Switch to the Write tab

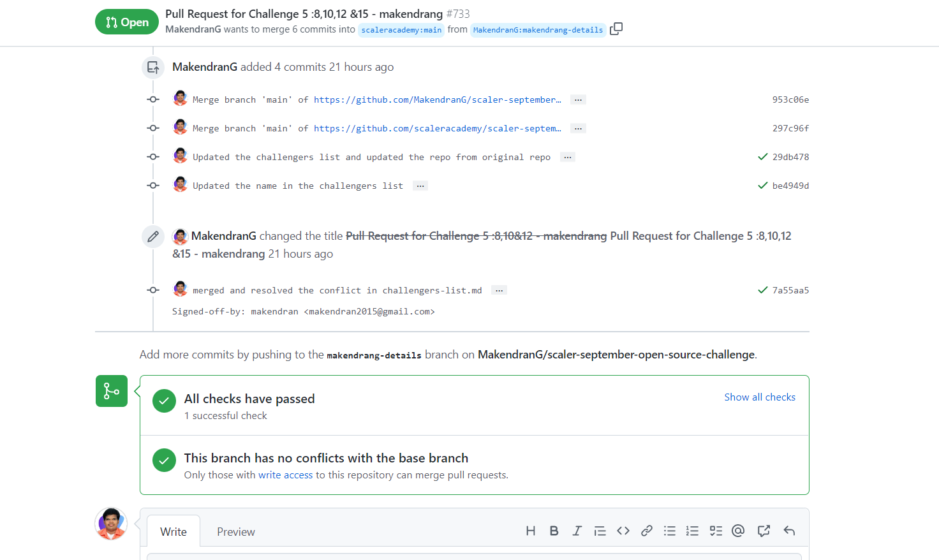174,531
